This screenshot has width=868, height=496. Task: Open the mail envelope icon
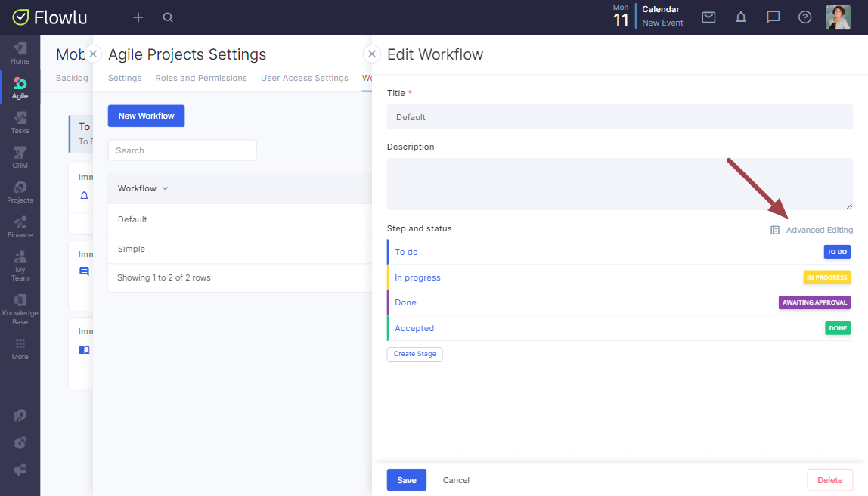[x=708, y=17]
